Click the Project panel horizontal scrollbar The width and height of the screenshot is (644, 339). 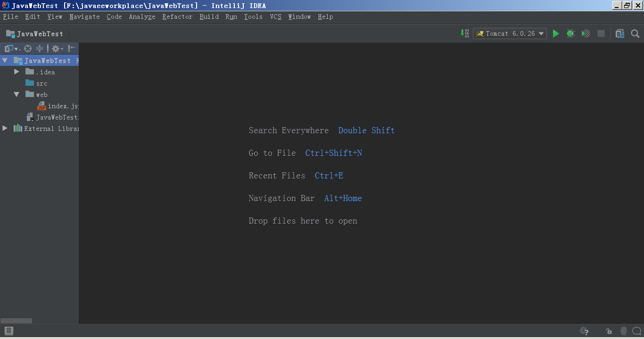point(16,321)
